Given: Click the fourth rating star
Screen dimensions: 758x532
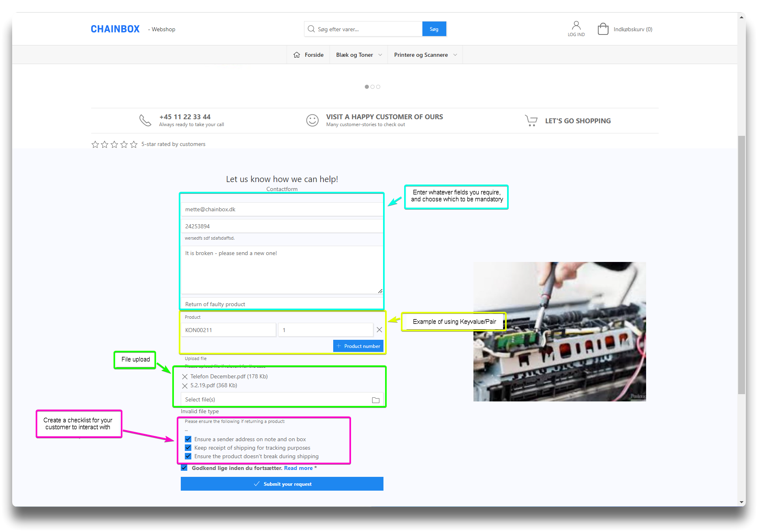Looking at the screenshot, I should coord(124,144).
